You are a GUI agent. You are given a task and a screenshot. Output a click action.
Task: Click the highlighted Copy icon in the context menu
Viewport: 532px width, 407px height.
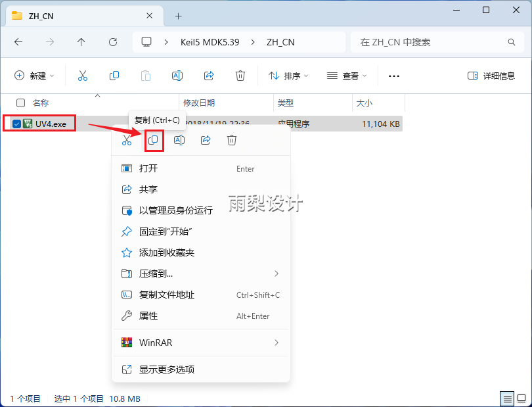click(x=152, y=140)
